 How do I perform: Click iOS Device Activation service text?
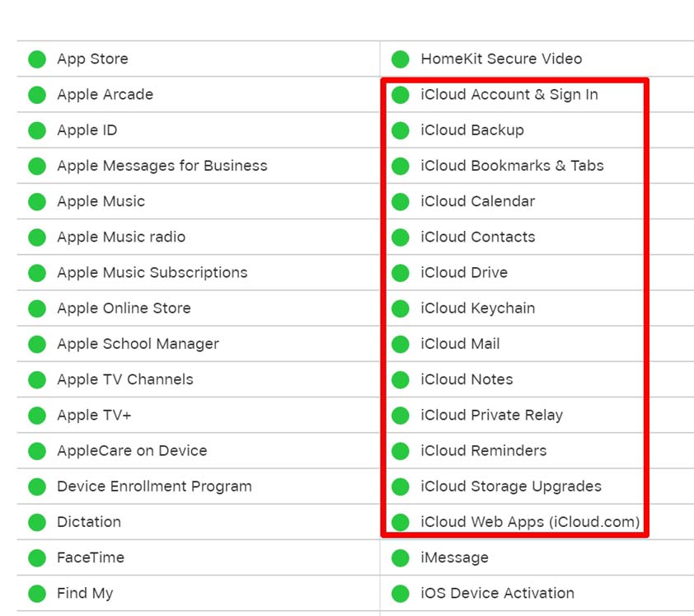[498, 594]
